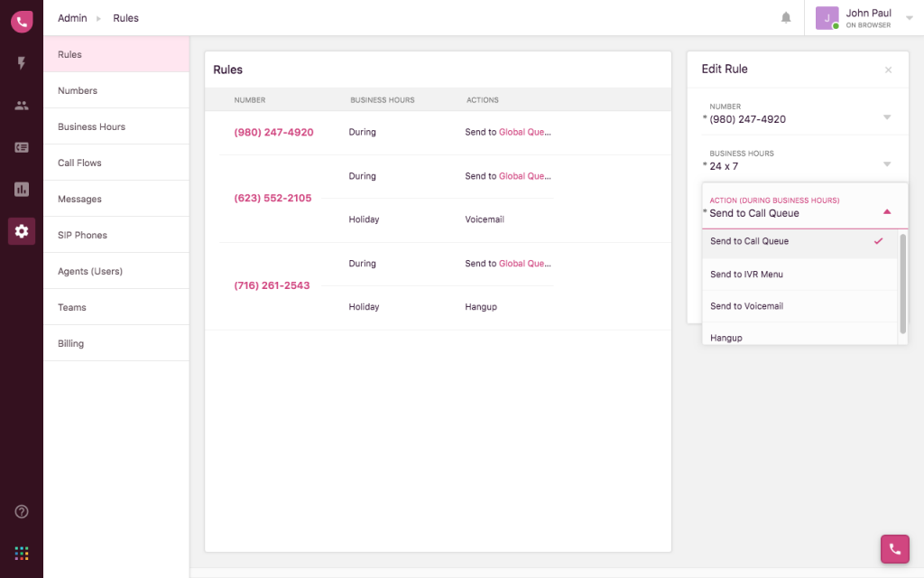The width and height of the screenshot is (924, 578).
Task: Click the pink floating phone button
Action: click(894, 549)
